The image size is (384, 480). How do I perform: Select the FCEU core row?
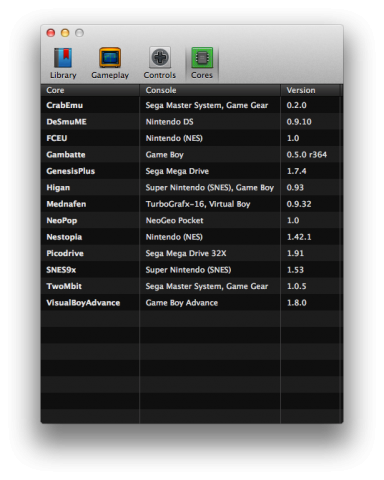[192, 138]
